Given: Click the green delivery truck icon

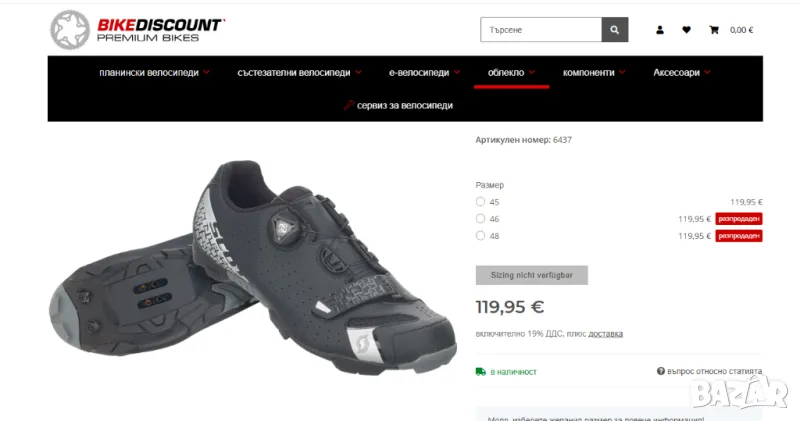Looking at the screenshot, I should (x=481, y=372).
